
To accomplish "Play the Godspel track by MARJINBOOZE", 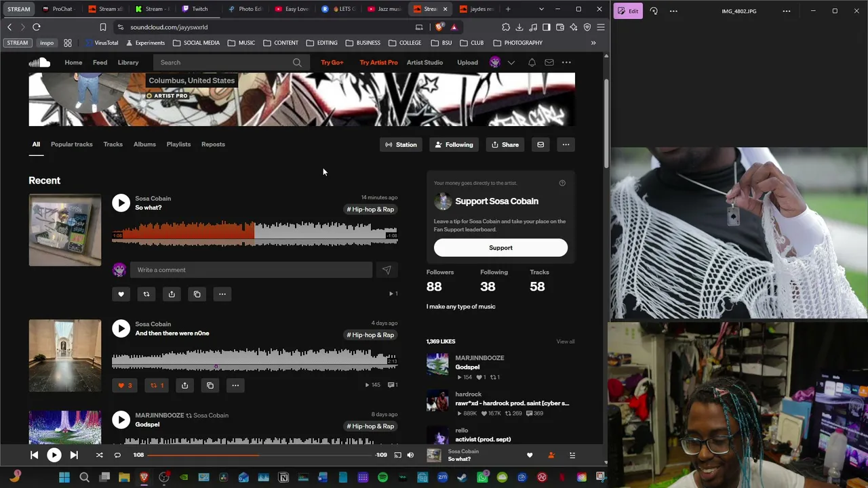I will pyautogui.click(x=121, y=420).
